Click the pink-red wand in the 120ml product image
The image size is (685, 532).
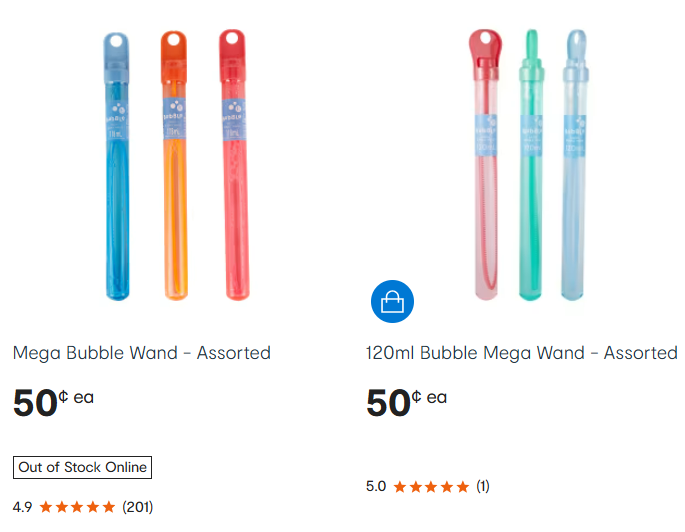coord(487,170)
